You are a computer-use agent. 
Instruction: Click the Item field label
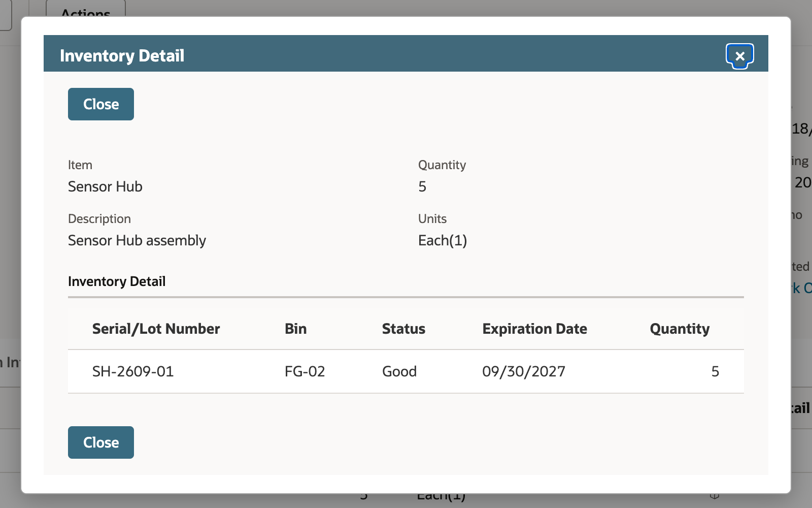(x=80, y=165)
